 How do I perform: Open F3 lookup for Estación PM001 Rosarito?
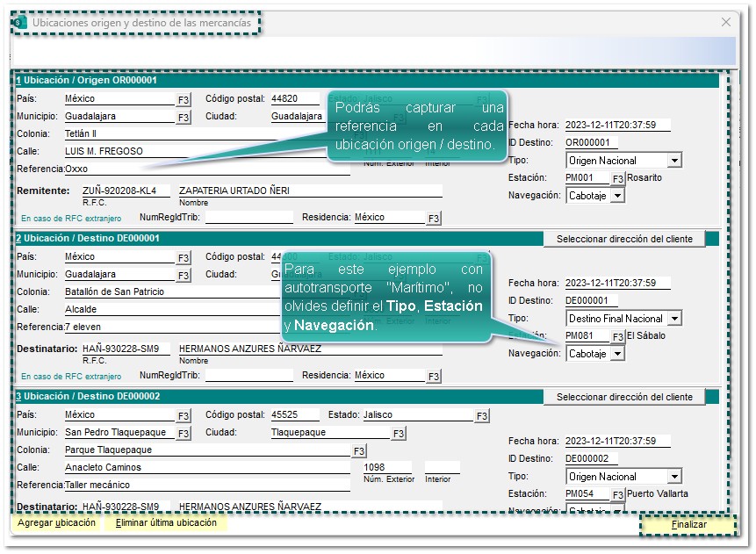[618, 178]
